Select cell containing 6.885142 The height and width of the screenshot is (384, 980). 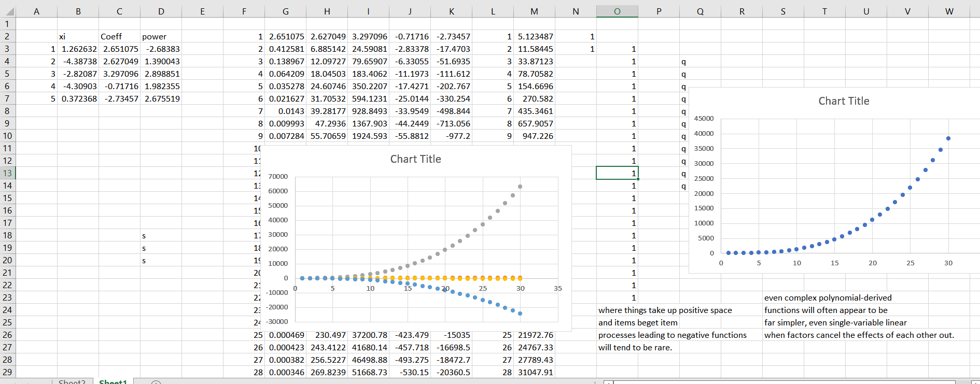pyautogui.click(x=327, y=49)
